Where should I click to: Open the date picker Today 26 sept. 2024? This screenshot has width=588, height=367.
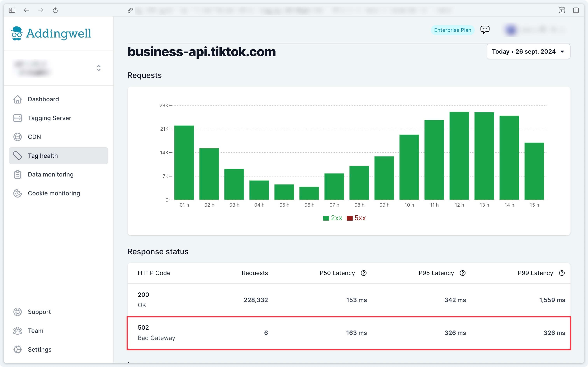coord(528,52)
